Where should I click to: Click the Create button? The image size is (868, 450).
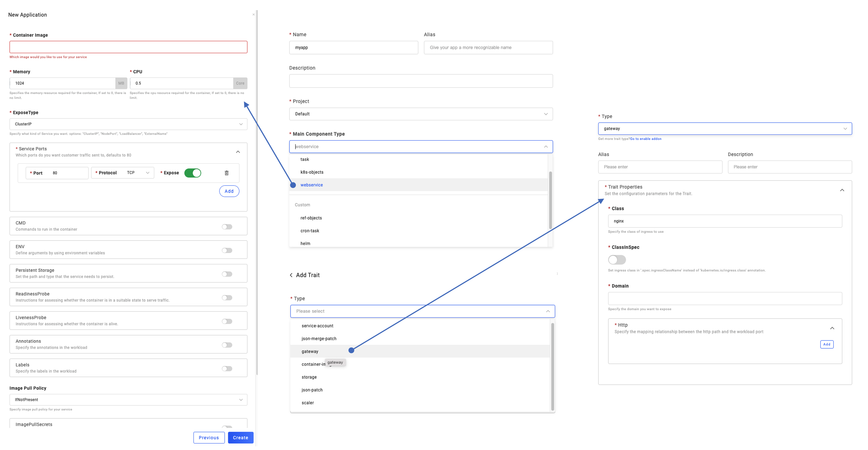(x=241, y=438)
